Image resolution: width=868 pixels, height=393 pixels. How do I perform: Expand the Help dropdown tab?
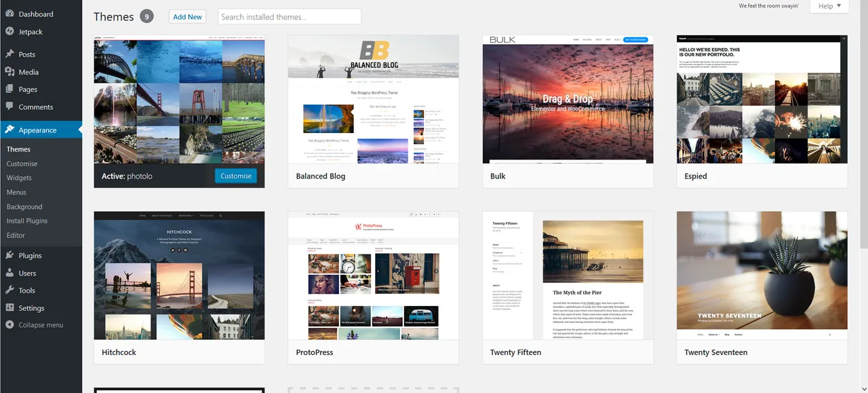829,6
